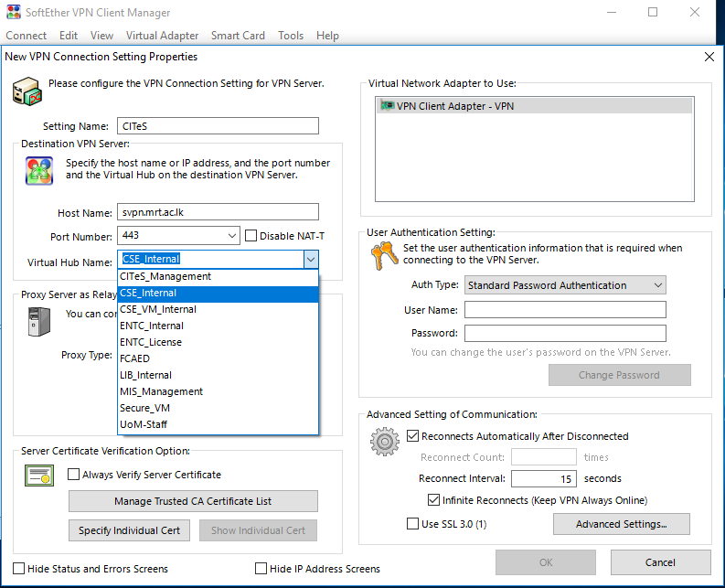Uncheck Reconnects Automatically After Disconnected

tap(412, 436)
